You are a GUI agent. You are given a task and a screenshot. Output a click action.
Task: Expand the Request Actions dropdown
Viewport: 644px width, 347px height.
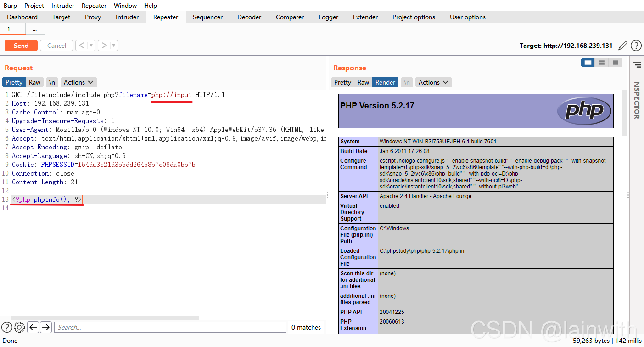(78, 82)
